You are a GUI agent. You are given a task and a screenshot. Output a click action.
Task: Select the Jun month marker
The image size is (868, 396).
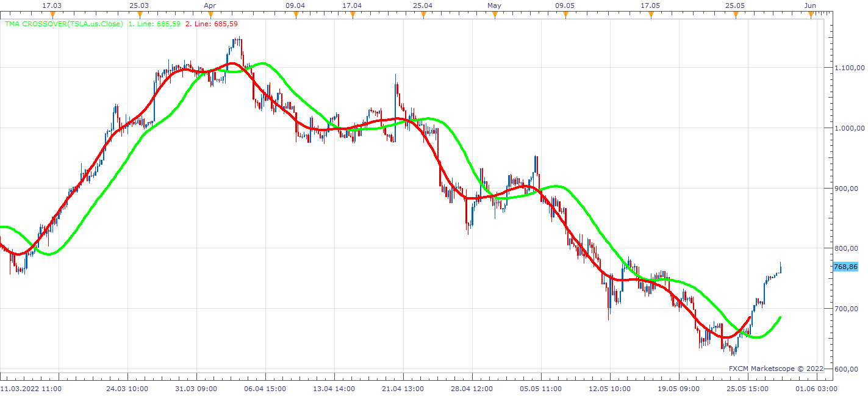pyautogui.click(x=810, y=5)
